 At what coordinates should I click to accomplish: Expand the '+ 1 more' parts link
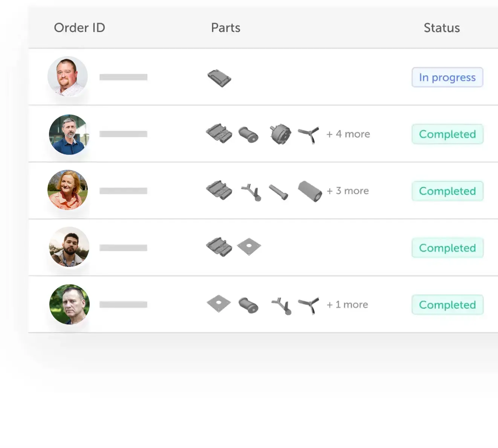click(347, 305)
